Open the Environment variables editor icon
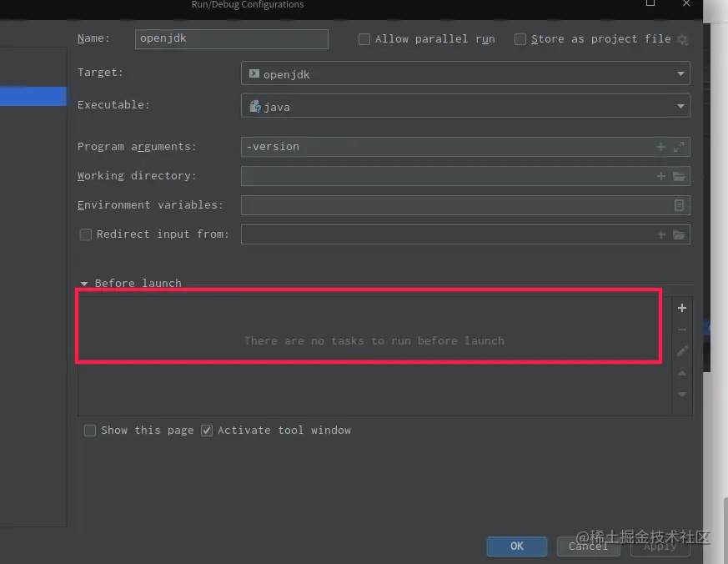The width and height of the screenshot is (728, 564). click(679, 205)
